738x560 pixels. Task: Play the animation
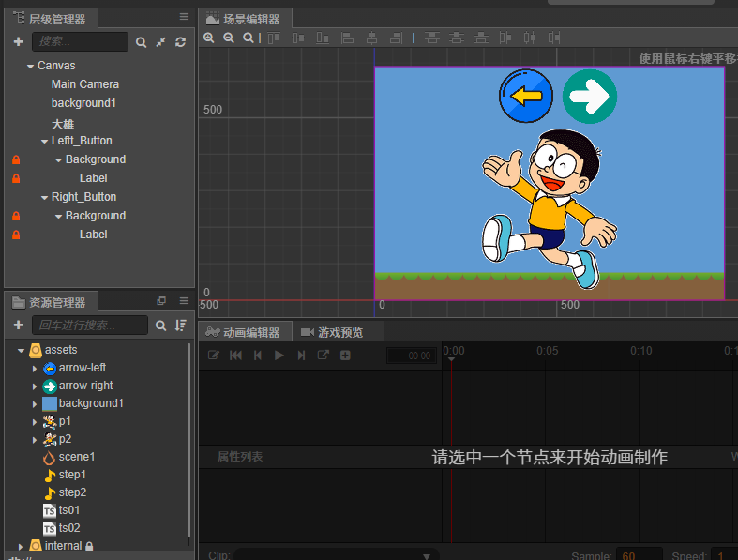pyautogui.click(x=279, y=356)
